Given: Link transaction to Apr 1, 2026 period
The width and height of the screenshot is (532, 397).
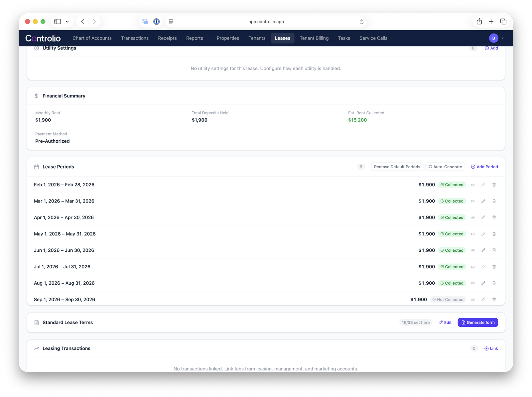Looking at the screenshot, I should pos(473,217).
